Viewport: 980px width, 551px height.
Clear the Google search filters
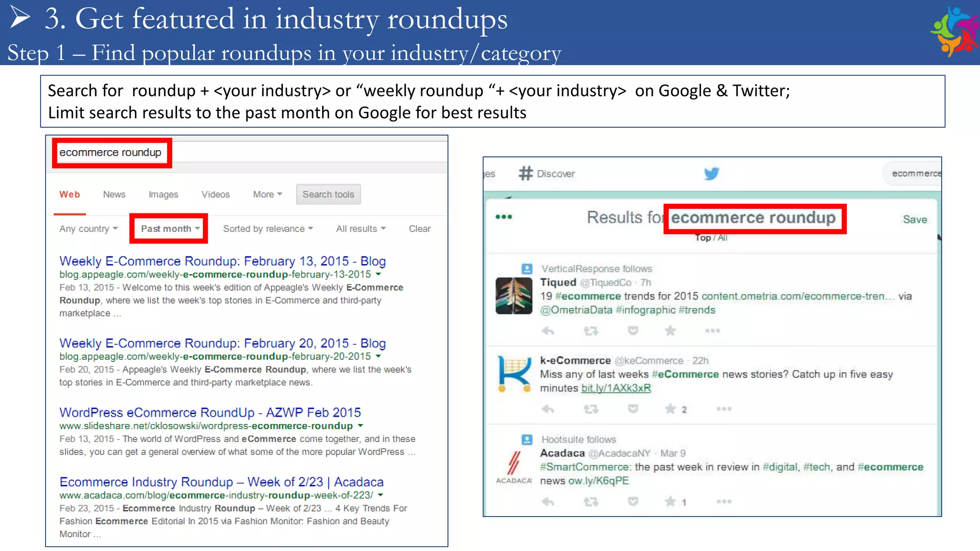[x=420, y=229]
